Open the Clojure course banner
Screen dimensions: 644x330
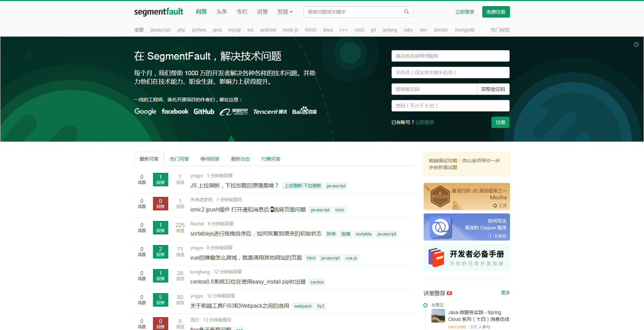coord(467,227)
